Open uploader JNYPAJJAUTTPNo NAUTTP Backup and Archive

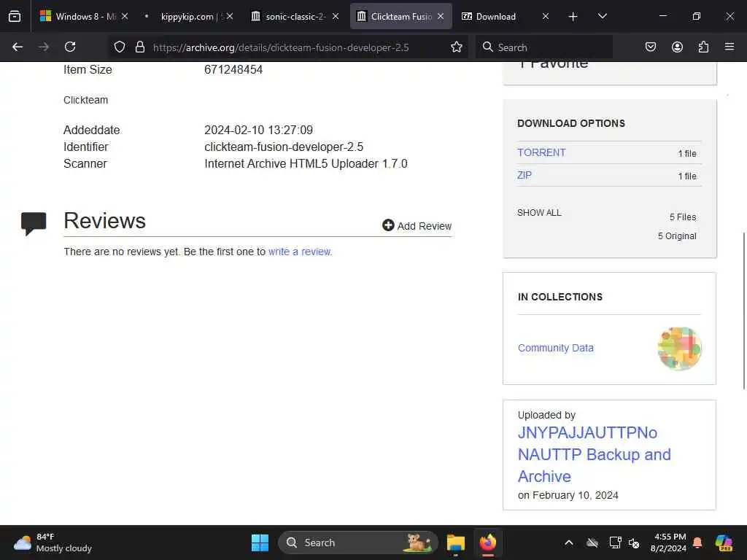click(x=594, y=454)
